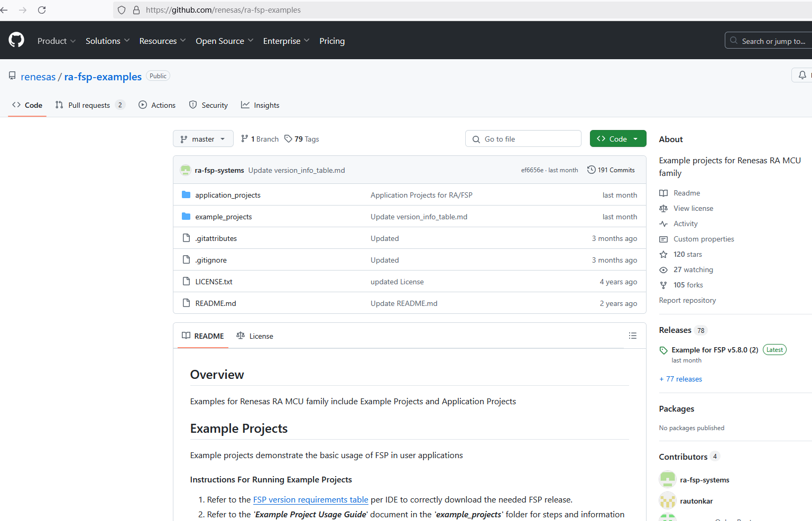Click the tag icon beside latest release
This screenshot has width=812, height=521.
(663, 350)
